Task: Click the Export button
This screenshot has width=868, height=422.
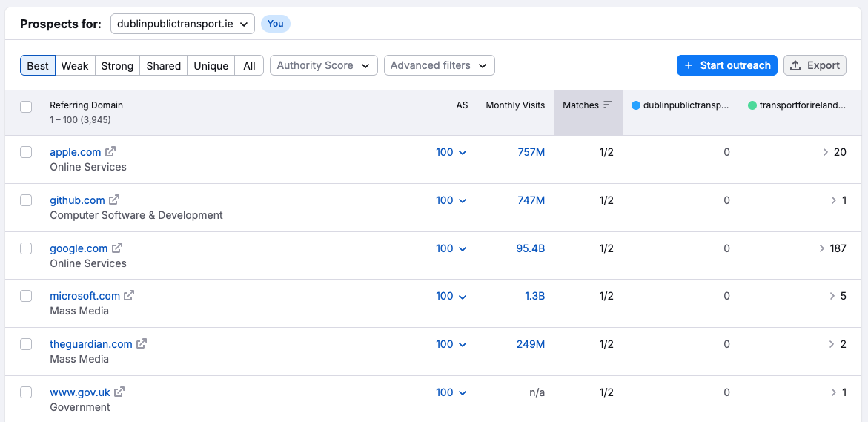Action: [815, 65]
